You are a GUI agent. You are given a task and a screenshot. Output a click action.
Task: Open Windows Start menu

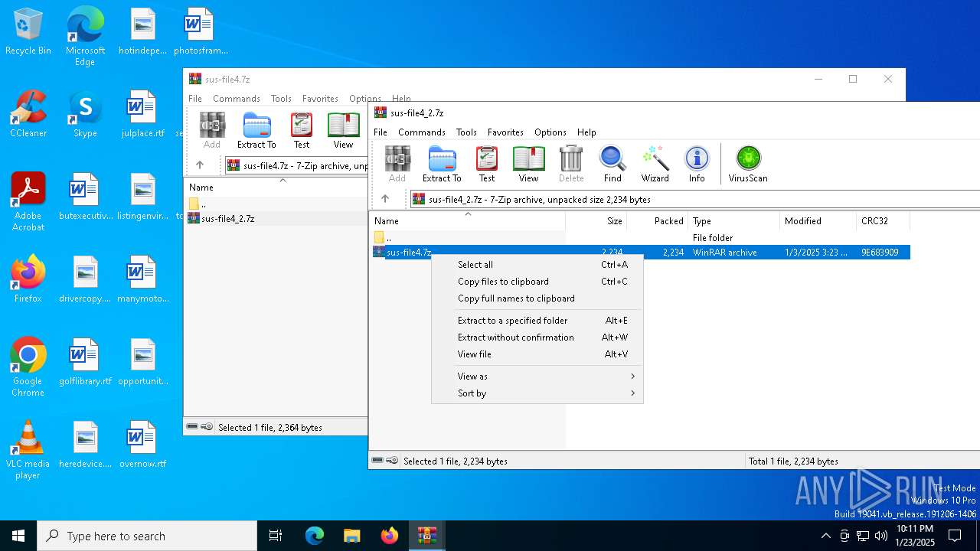click(18, 536)
